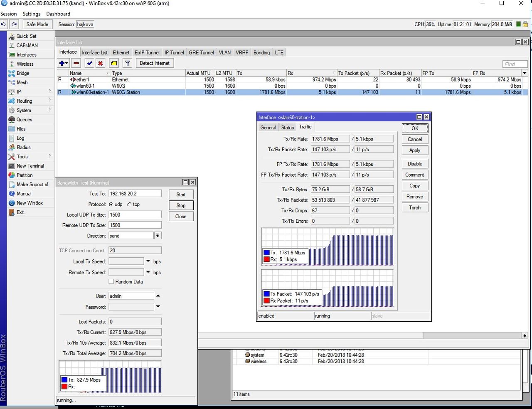The height and width of the screenshot is (409, 532).
Task: Open the Wireless menu entry
Action: click(x=25, y=64)
